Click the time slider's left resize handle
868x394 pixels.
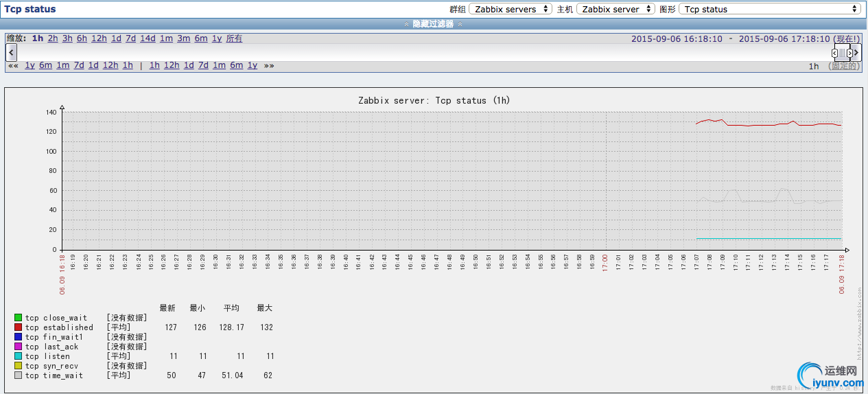point(834,53)
